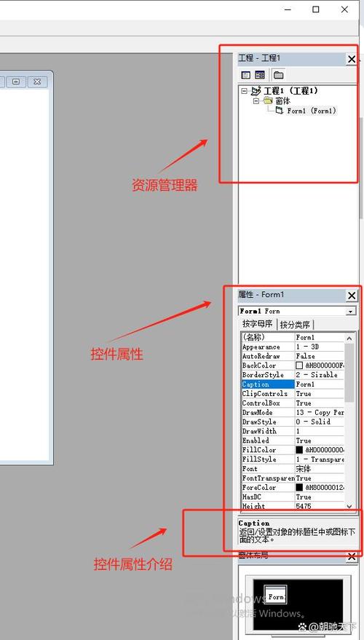This screenshot has height=640, width=364.
Task: Close the 属性 - Form1 properties panel
Action: click(352, 295)
